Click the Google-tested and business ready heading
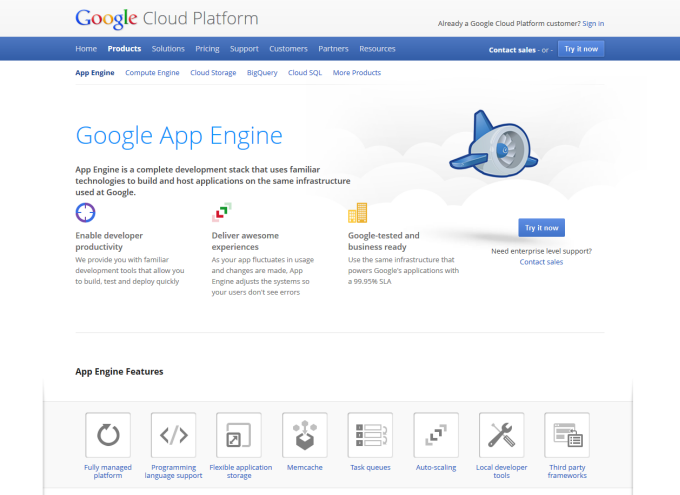The height and width of the screenshot is (495, 680). [384, 241]
